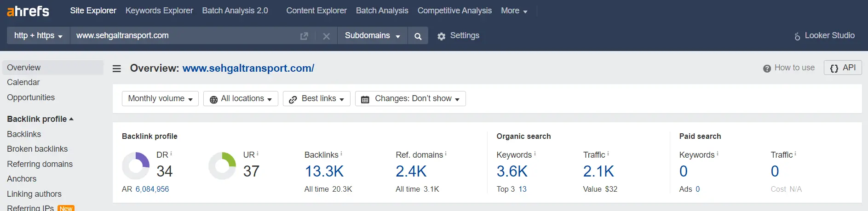Viewport: 868px width, 211px height.
Task: Select Broken backlinks in the sidebar
Action: [x=37, y=149]
